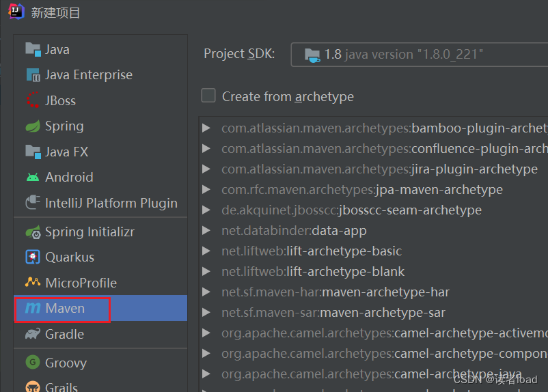Click the lift-archetype-basic text
This screenshot has width=548, height=392.
pos(344,251)
